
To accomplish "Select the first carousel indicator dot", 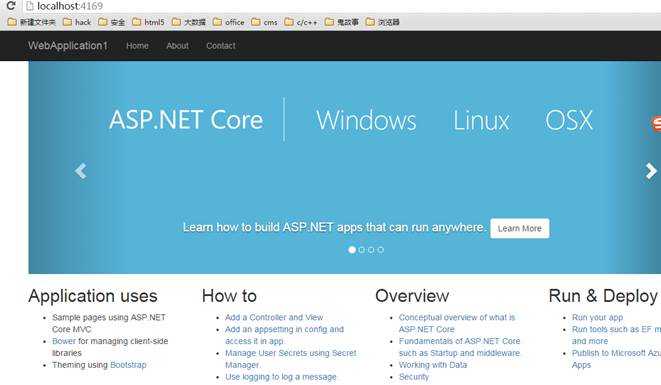I will pyautogui.click(x=352, y=250).
